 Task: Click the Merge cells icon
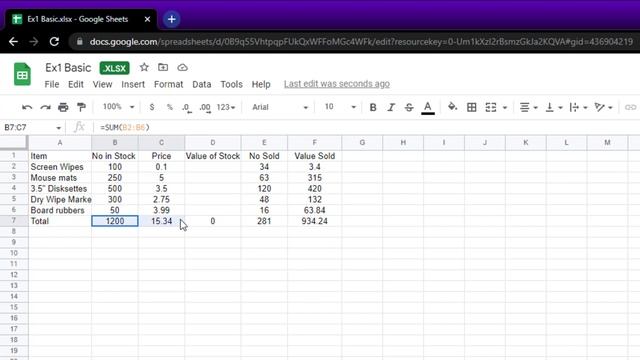tap(491, 107)
